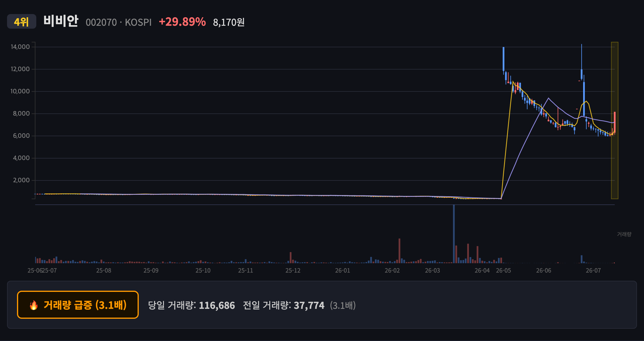Click the 25-09 date label on the x-axis

(x=151, y=271)
